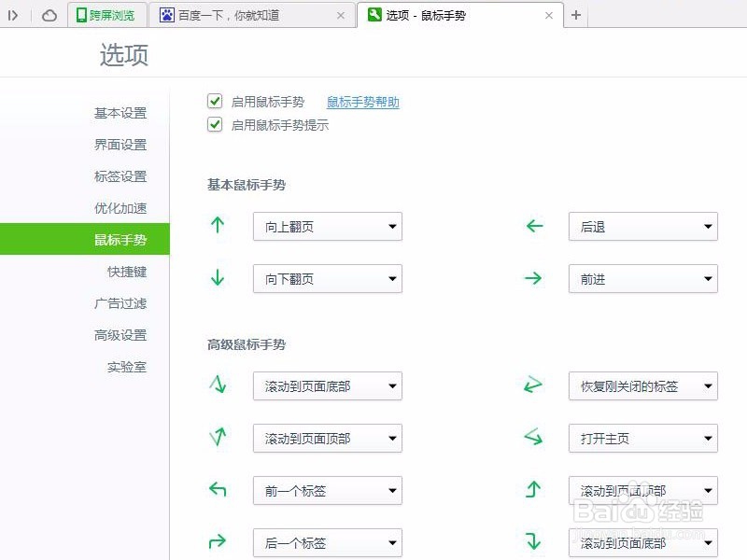This screenshot has height=560, width=747.
Task: Click the zigzag gesture icon beside 恢复刚关闭的标签
Action: [x=532, y=385]
